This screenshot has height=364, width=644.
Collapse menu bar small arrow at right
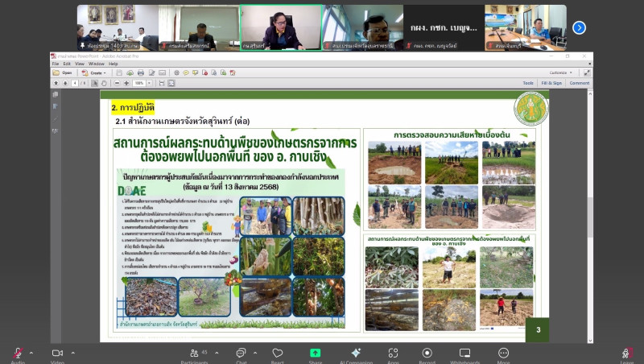coord(590,64)
